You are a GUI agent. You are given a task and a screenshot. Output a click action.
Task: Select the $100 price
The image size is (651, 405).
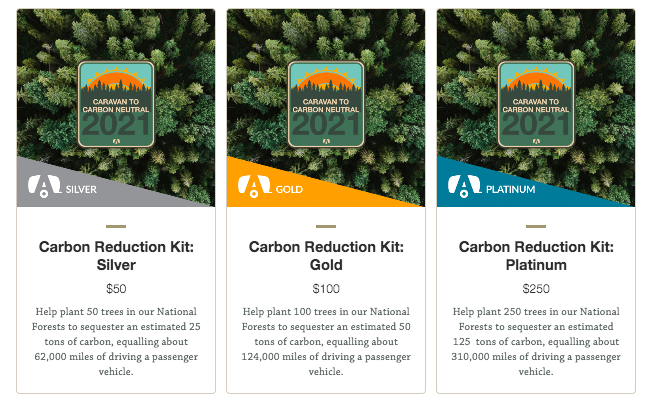coord(326,289)
